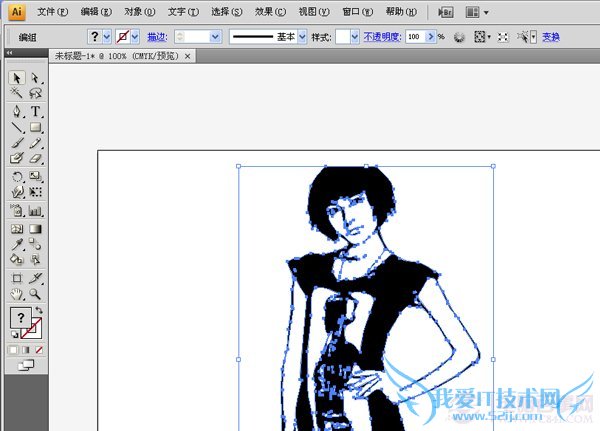Screen dimensions: 600x431
Task: Choose the Hand tool
Action: pyautogui.click(x=16, y=294)
